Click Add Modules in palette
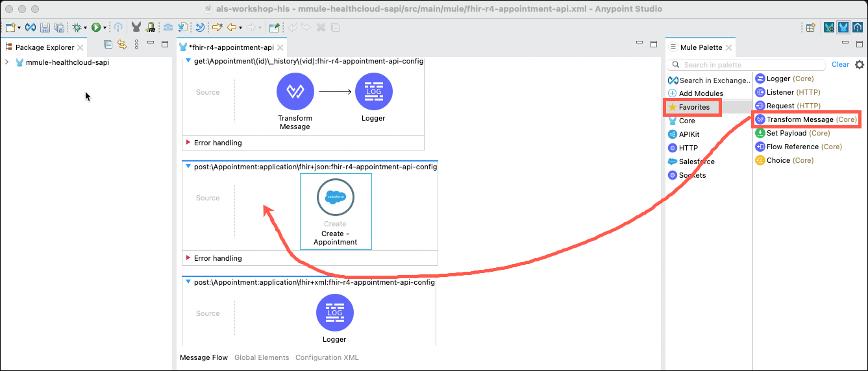The height and width of the screenshot is (371, 868). 695,93
